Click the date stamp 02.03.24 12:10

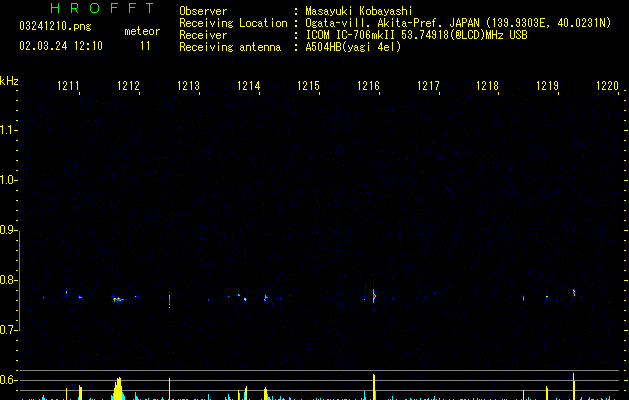(x=61, y=46)
